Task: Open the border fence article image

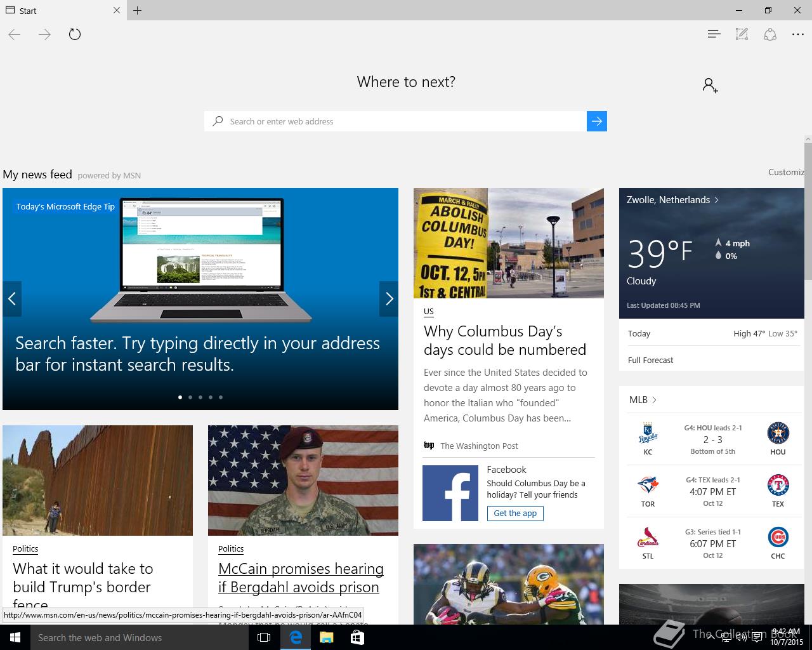Action: [98, 481]
